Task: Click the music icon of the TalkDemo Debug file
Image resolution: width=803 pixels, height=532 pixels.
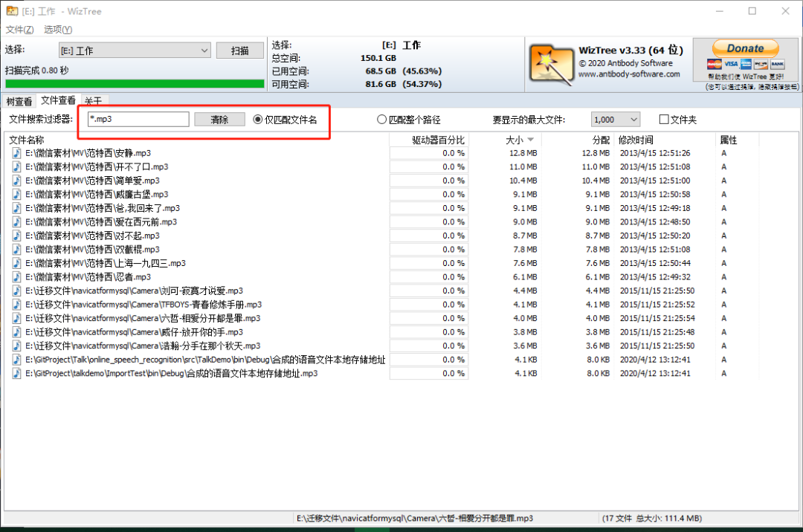Action: pos(17,360)
